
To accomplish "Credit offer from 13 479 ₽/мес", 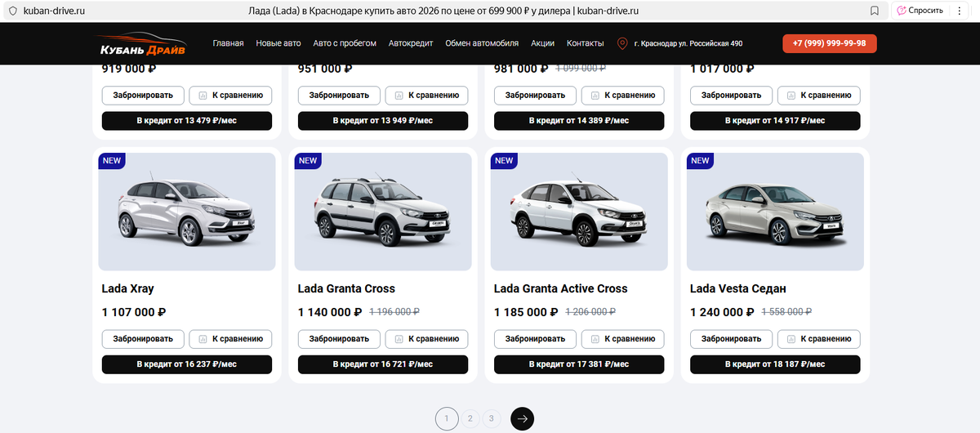I will pyautogui.click(x=187, y=121).
